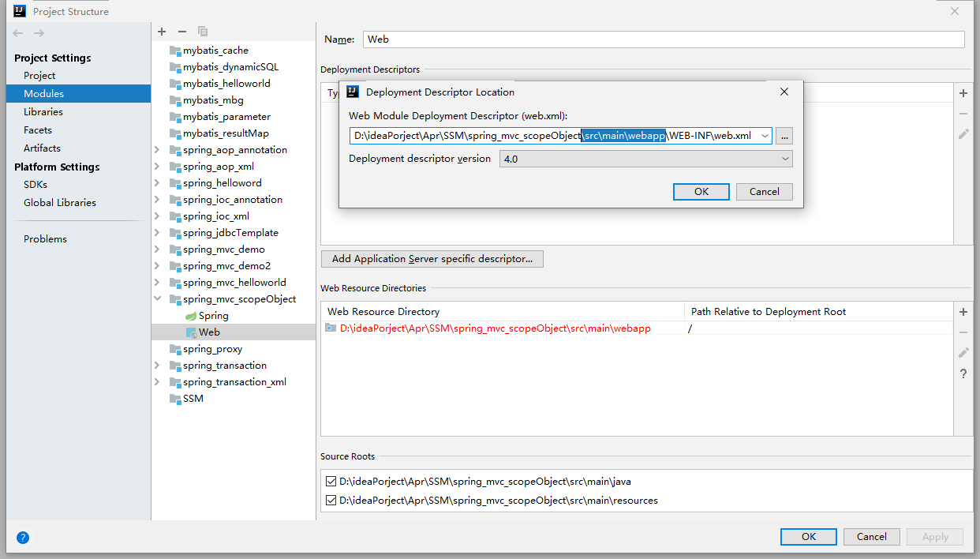Click Path Relative to Deployment Root header

(769, 312)
